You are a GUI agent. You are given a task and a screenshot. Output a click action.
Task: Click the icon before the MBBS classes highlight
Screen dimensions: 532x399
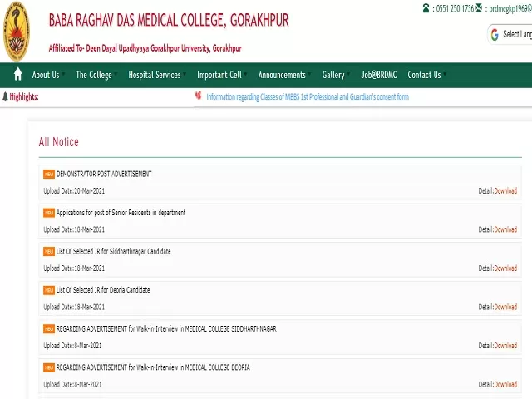tap(198, 96)
